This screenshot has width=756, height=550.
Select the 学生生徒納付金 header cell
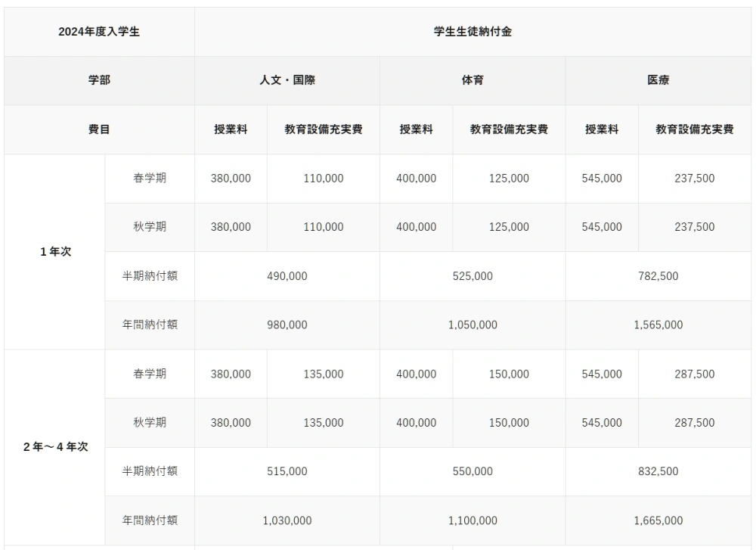pos(472,32)
